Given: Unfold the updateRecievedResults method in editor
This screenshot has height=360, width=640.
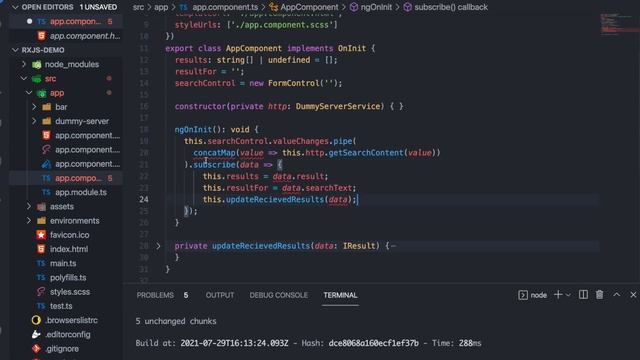Looking at the screenshot, I should pos(158,246).
